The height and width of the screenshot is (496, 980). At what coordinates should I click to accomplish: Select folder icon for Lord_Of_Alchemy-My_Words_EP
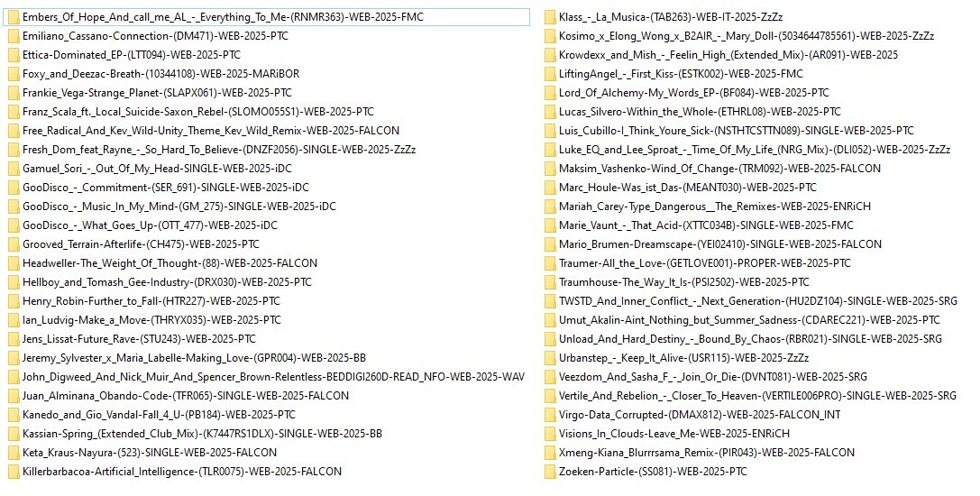tap(549, 93)
